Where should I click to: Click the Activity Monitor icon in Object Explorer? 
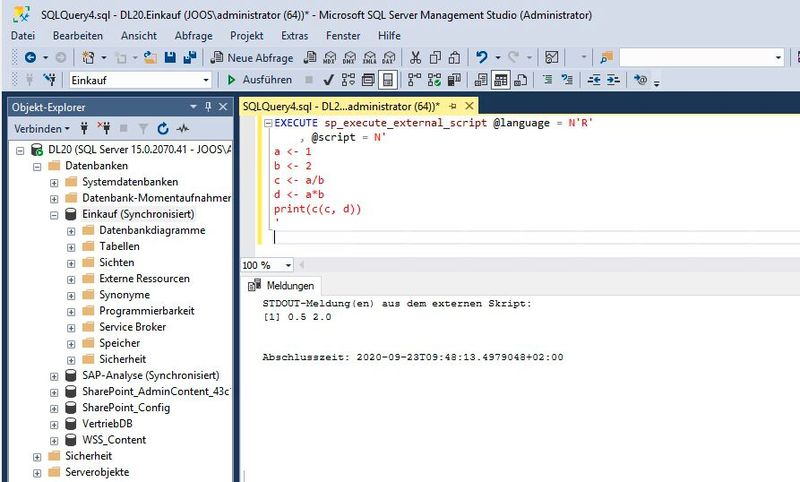(x=183, y=129)
